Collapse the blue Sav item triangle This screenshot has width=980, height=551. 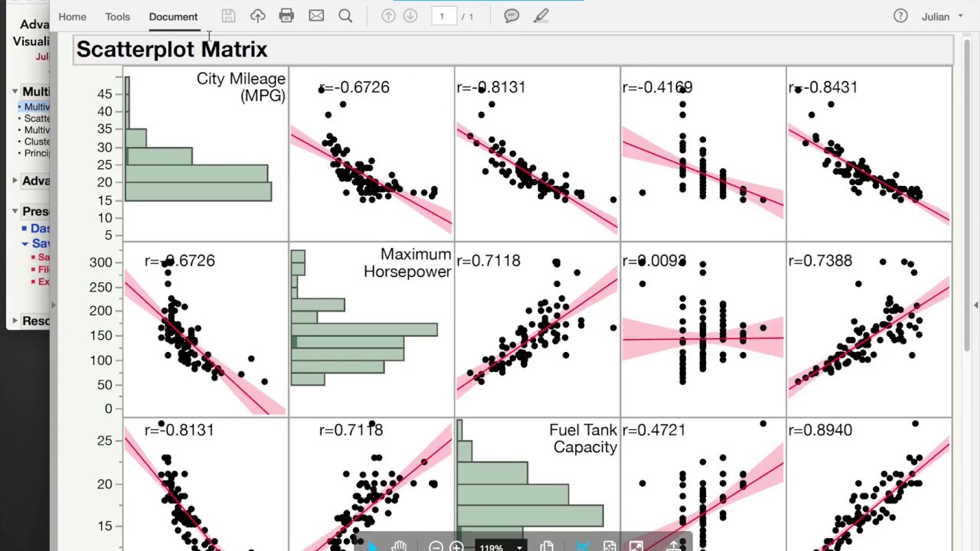coord(25,243)
